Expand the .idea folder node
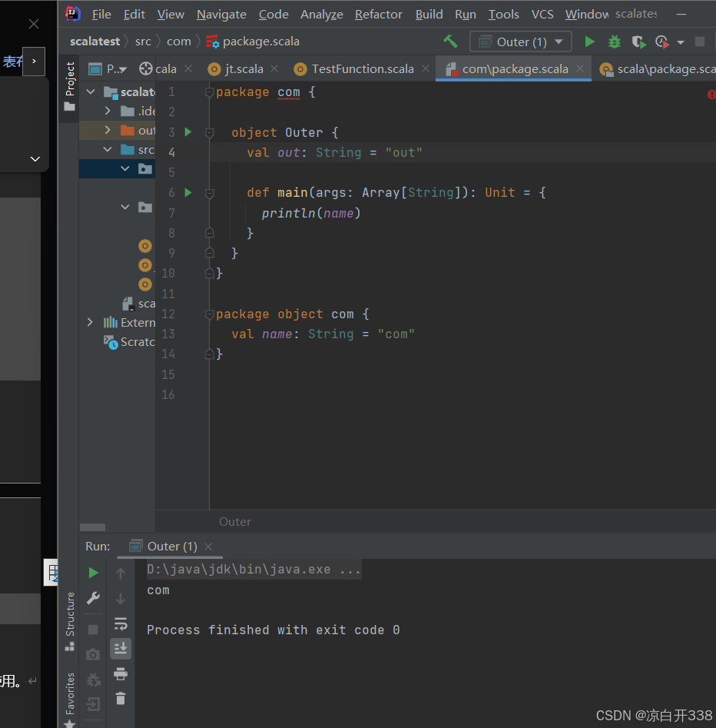The width and height of the screenshot is (716, 728). pyautogui.click(x=108, y=111)
